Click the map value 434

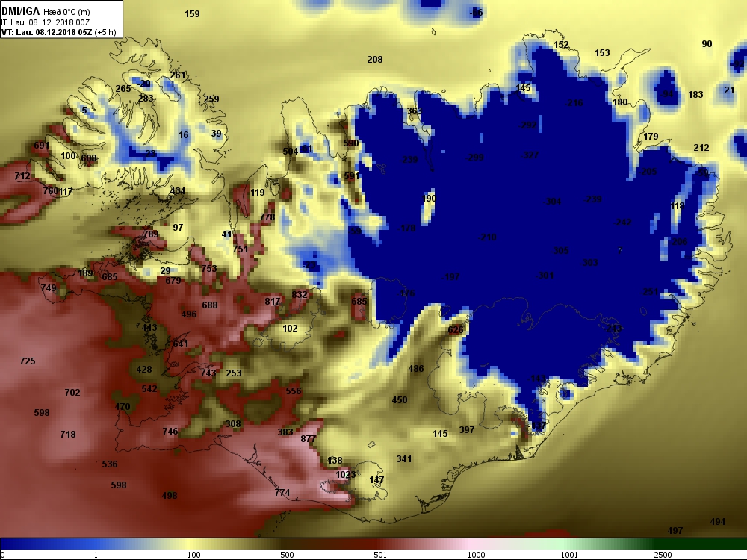pyautogui.click(x=178, y=191)
